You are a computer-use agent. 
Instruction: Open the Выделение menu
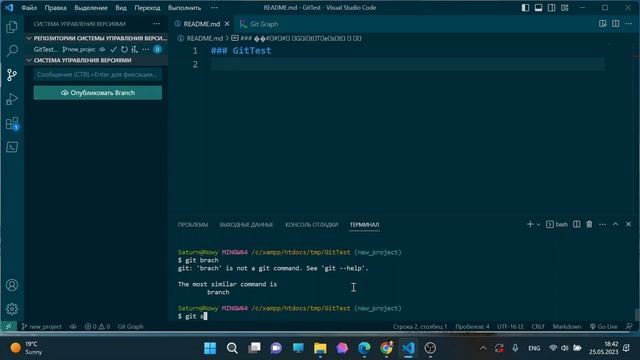pyautogui.click(x=91, y=8)
